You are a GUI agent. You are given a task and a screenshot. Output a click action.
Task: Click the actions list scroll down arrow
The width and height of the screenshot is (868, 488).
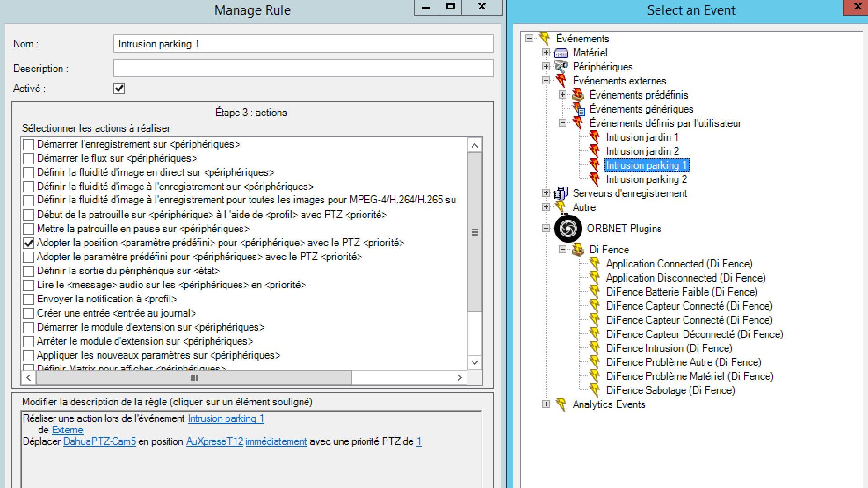tap(475, 362)
